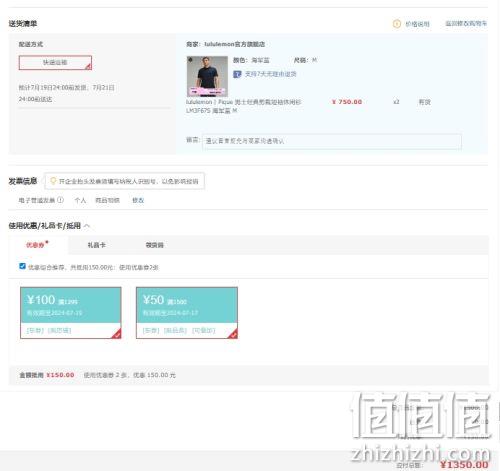
Task: Click the info icon next to 电子普通发票
Action: click(x=60, y=200)
